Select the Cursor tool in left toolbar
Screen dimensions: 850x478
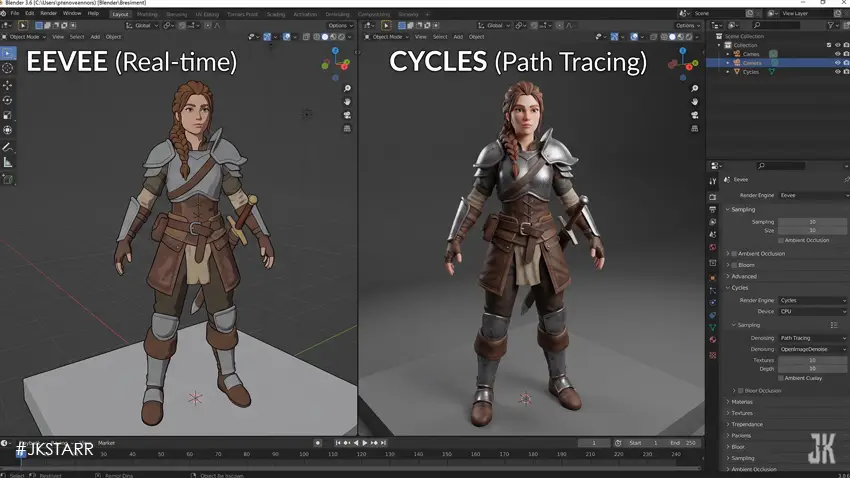coord(8,68)
